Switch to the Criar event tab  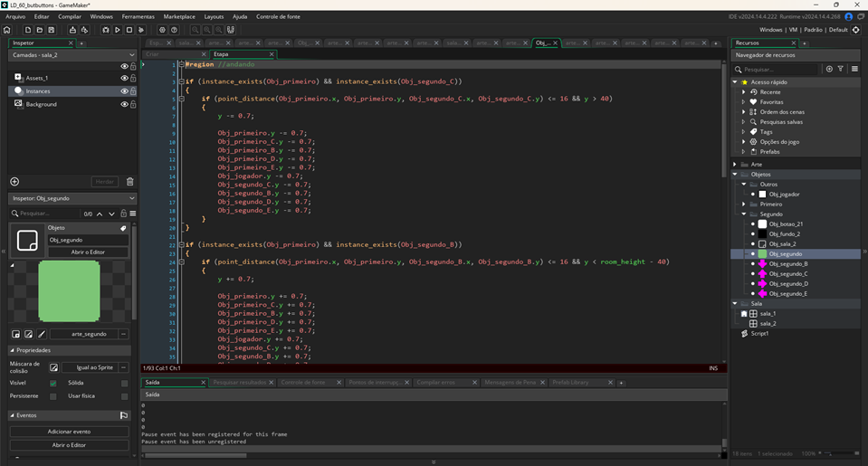pos(173,54)
